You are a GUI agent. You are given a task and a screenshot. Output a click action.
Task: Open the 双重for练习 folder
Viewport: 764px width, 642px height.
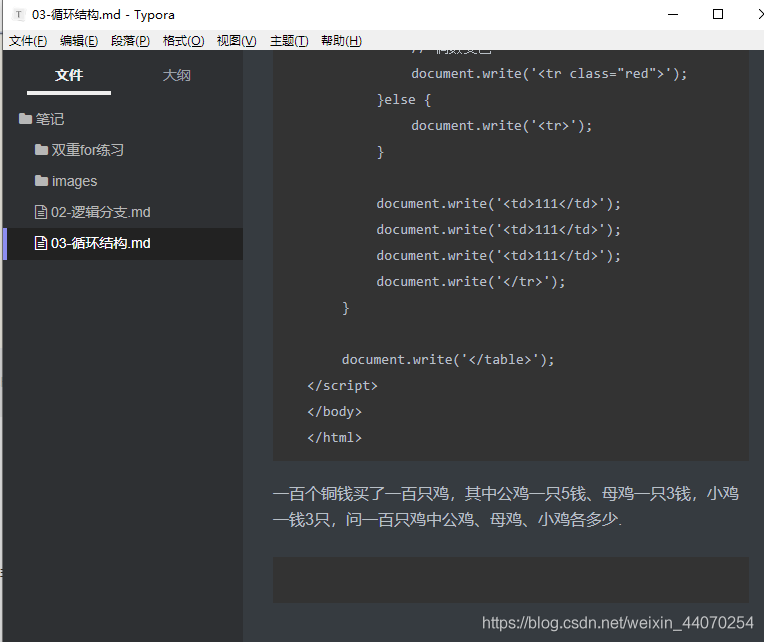pyautogui.click(x=88, y=150)
